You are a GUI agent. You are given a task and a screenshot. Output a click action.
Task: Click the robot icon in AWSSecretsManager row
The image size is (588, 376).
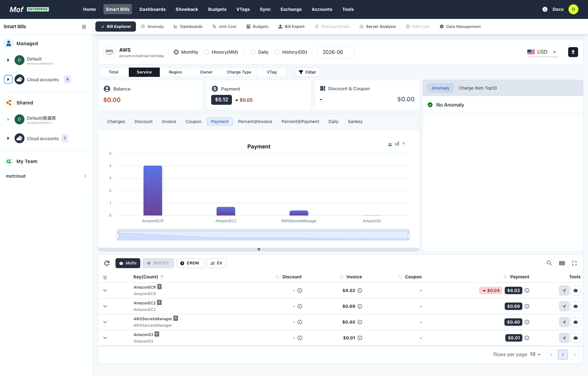coord(575,322)
